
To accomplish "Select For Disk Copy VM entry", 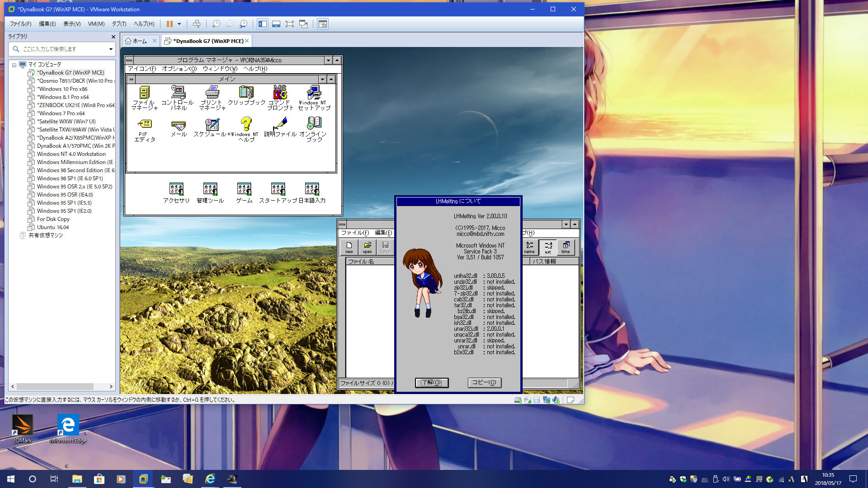I will click(53, 219).
